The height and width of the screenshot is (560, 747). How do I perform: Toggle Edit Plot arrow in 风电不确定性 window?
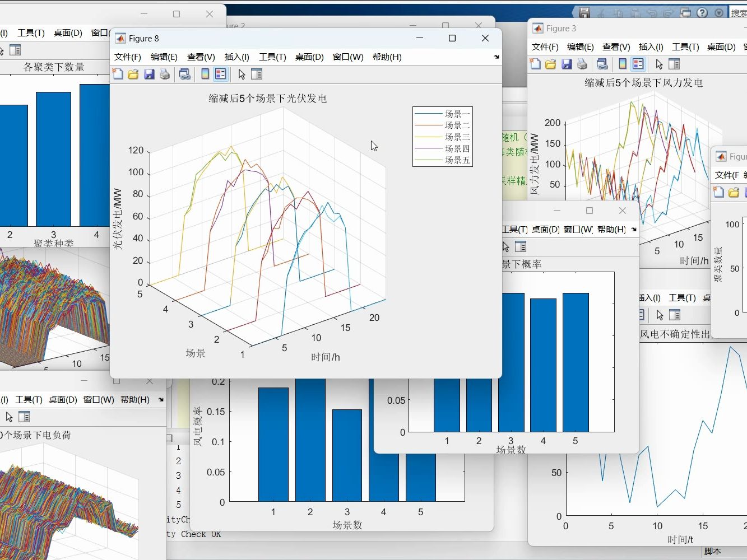(660, 315)
